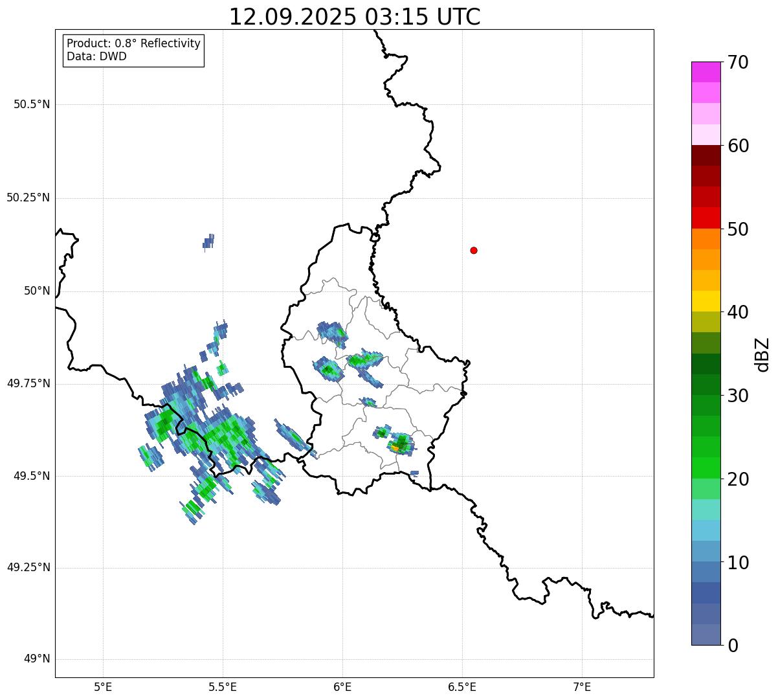Viewport: 778px width, 700px height.
Task: Click the Data: DWD text
Action: pyautogui.click(x=96, y=56)
